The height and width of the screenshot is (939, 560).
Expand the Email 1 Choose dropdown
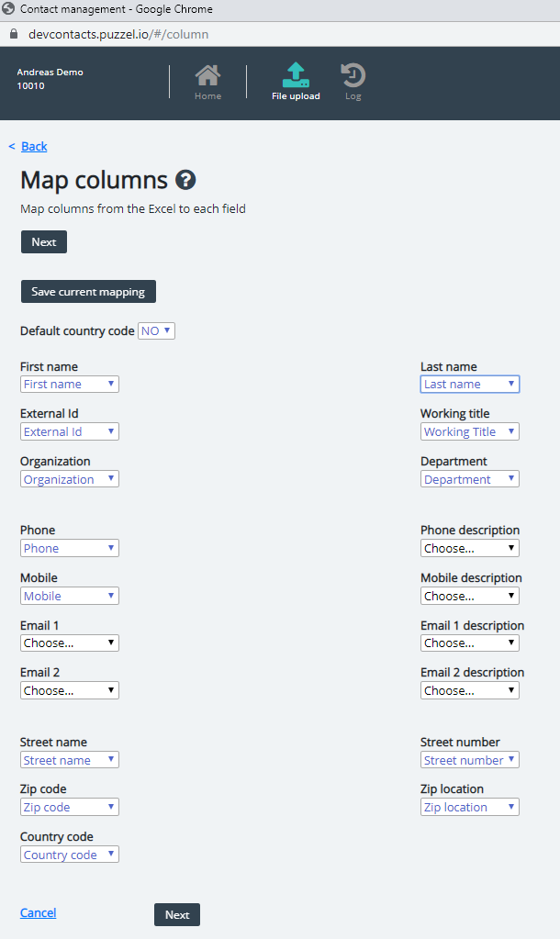[x=70, y=643]
